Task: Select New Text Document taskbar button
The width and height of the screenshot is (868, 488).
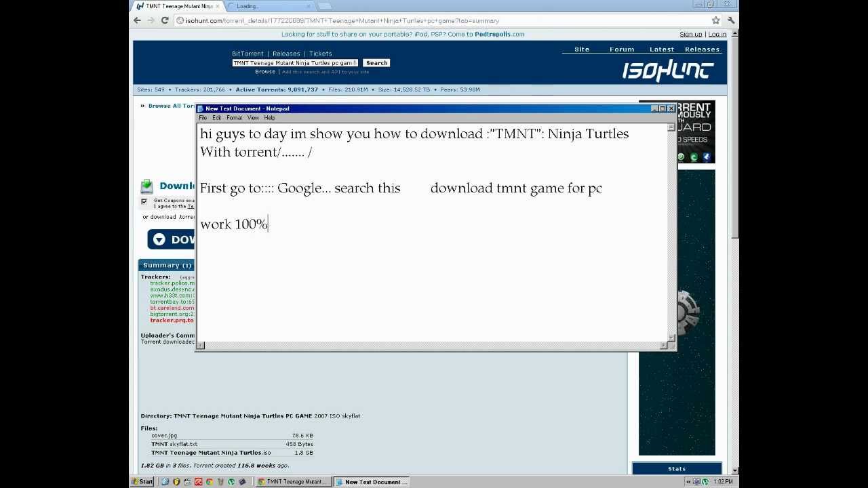Action: tap(372, 482)
